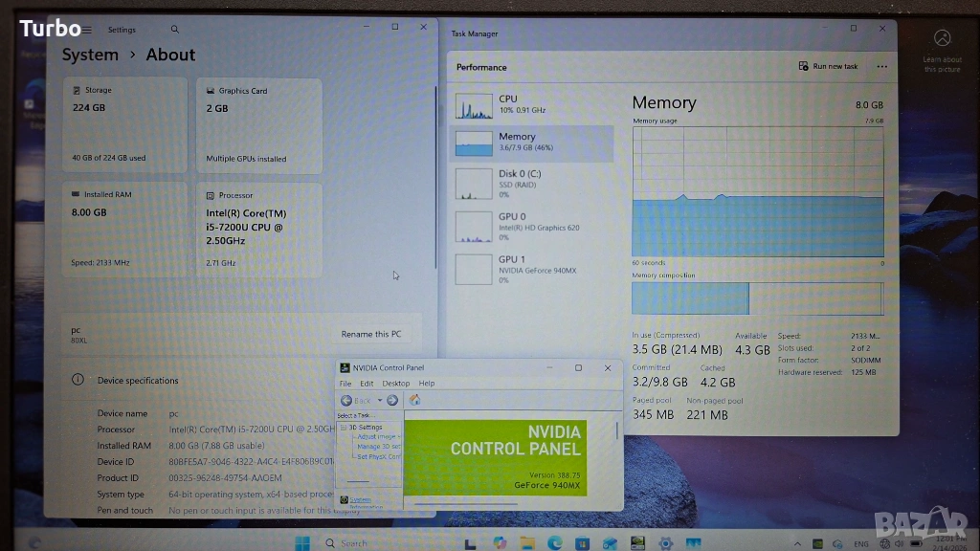This screenshot has height=551, width=980.
Task: Select the Installed RAM card
Action: 125,230
